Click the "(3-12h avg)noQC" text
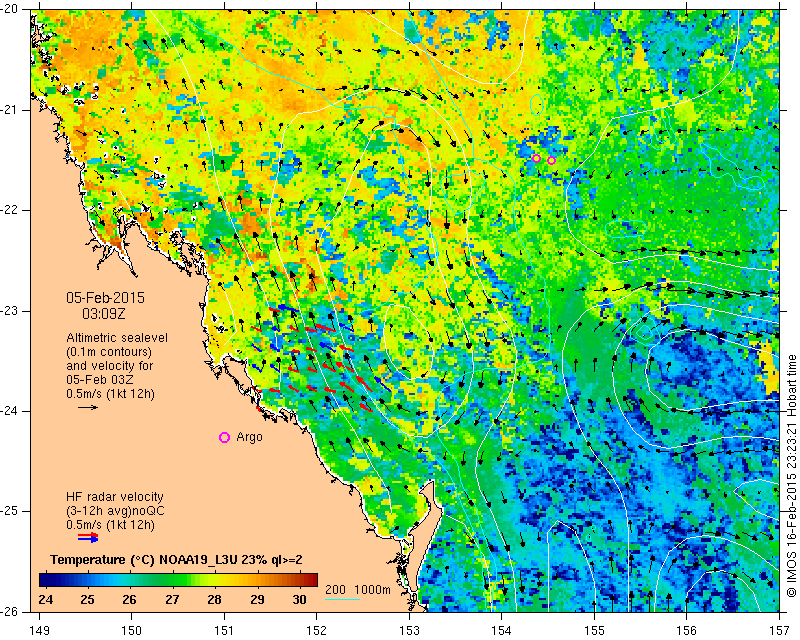Screen dimensions: 800x640 pos(115,511)
